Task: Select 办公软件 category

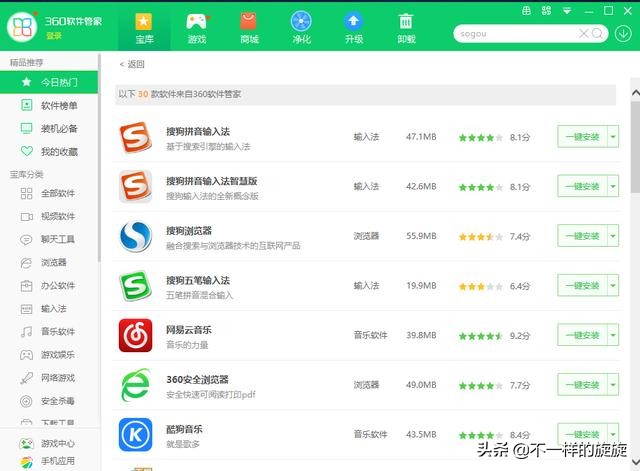Action: click(49, 285)
